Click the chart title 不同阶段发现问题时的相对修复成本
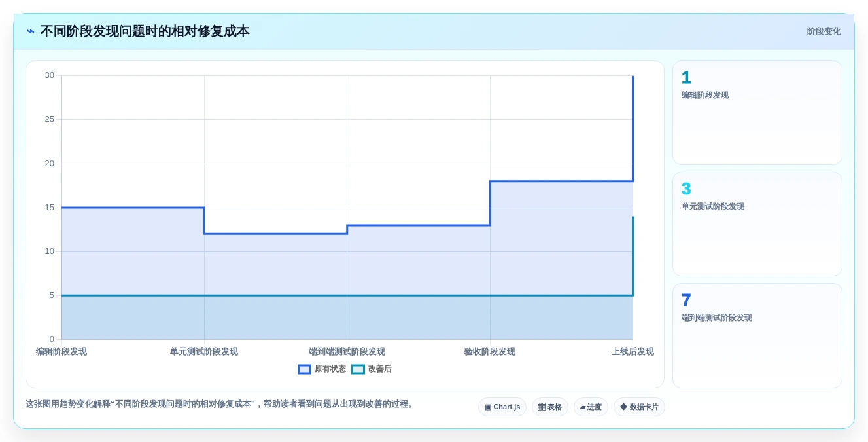Viewport: 868px width, 442px height. pyautogui.click(x=145, y=31)
